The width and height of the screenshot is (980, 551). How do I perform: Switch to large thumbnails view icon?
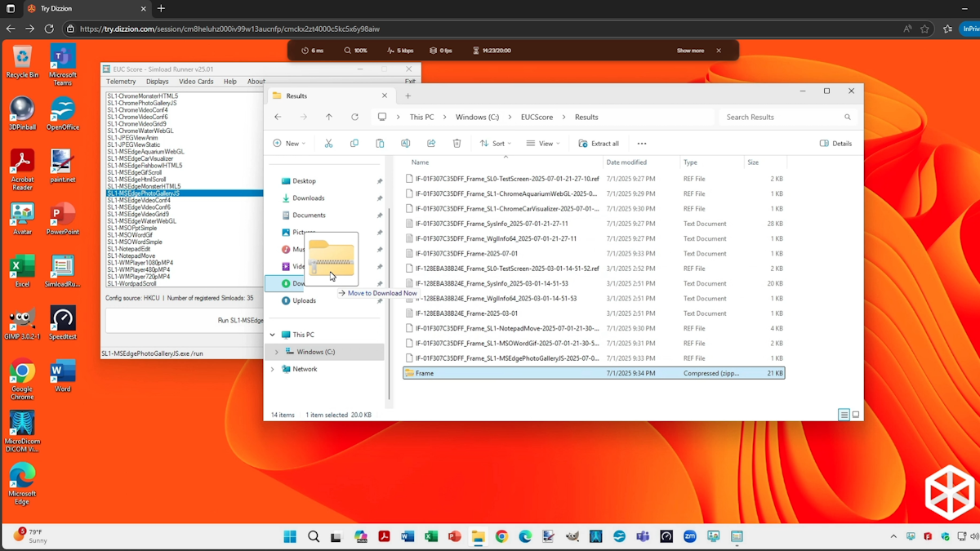coord(856,415)
